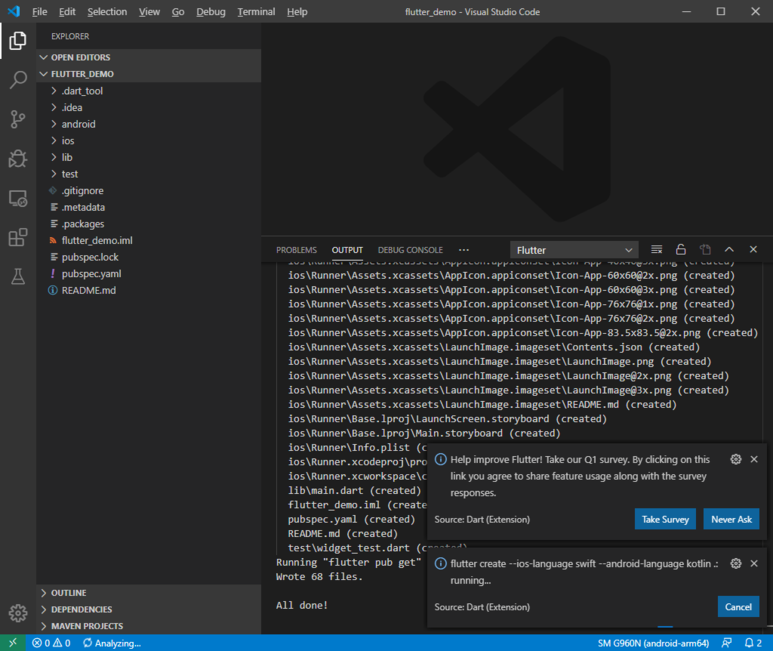773x651 pixels.
Task: Switch to the Output tab
Action: click(347, 250)
